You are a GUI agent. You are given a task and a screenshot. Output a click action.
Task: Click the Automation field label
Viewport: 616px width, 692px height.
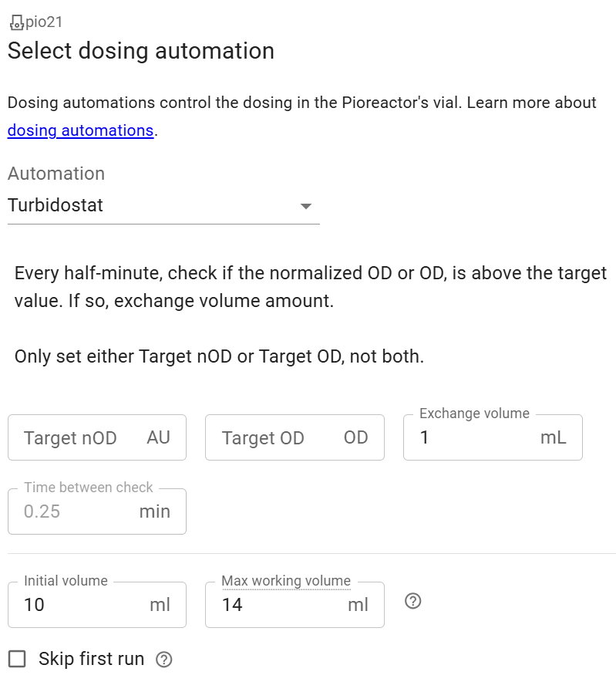(x=56, y=174)
